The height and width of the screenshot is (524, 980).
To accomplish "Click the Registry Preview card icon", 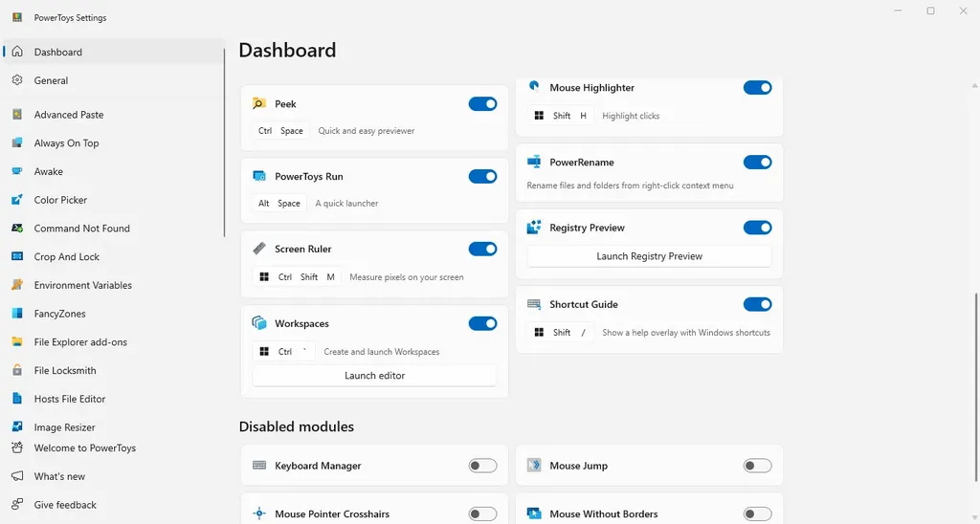I will click(534, 228).
